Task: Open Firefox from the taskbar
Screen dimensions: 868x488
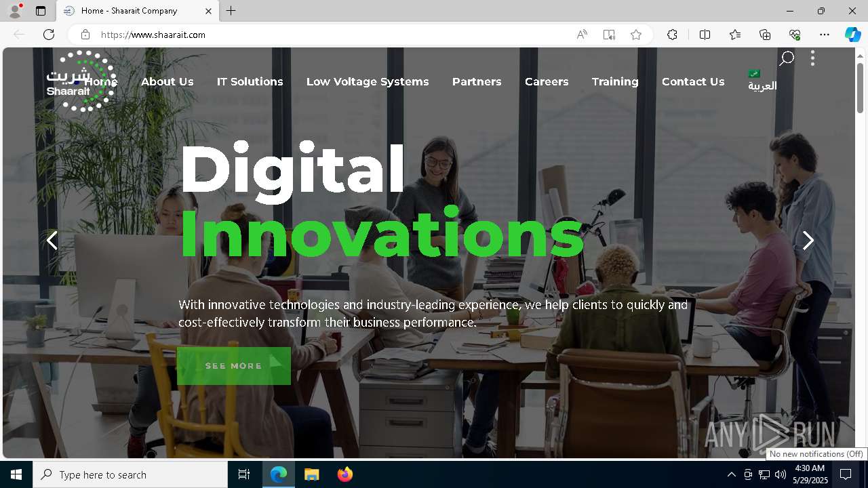Action: 345,474
